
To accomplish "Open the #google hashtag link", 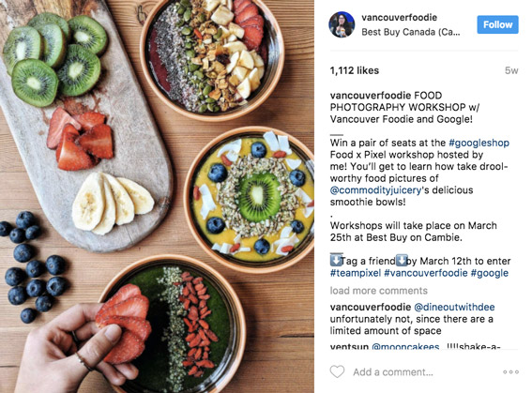I will pos(490,273).
